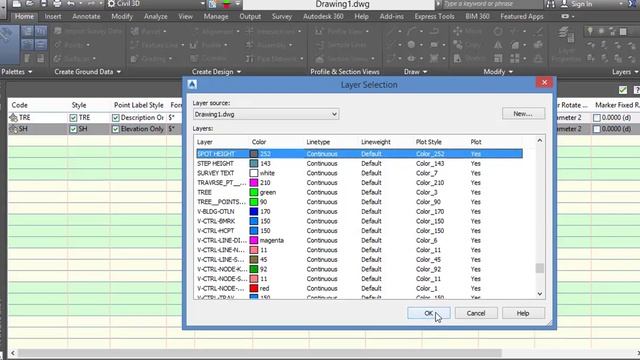The width and height of the screenshot is (640, 360).
Task: Expand the Draw panel
Action: (416, 72)
